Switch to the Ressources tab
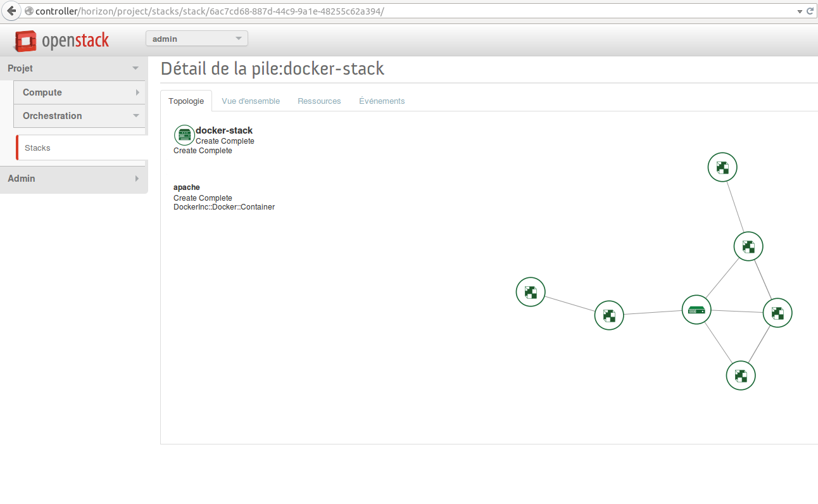 click(x=319, y=101)
